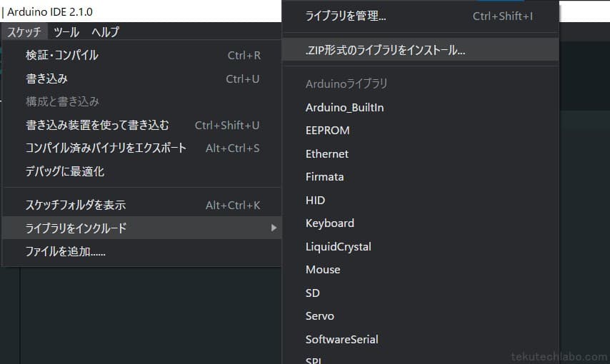
Task: Include the SoftwareSerial library
Action: click(421, 339)
